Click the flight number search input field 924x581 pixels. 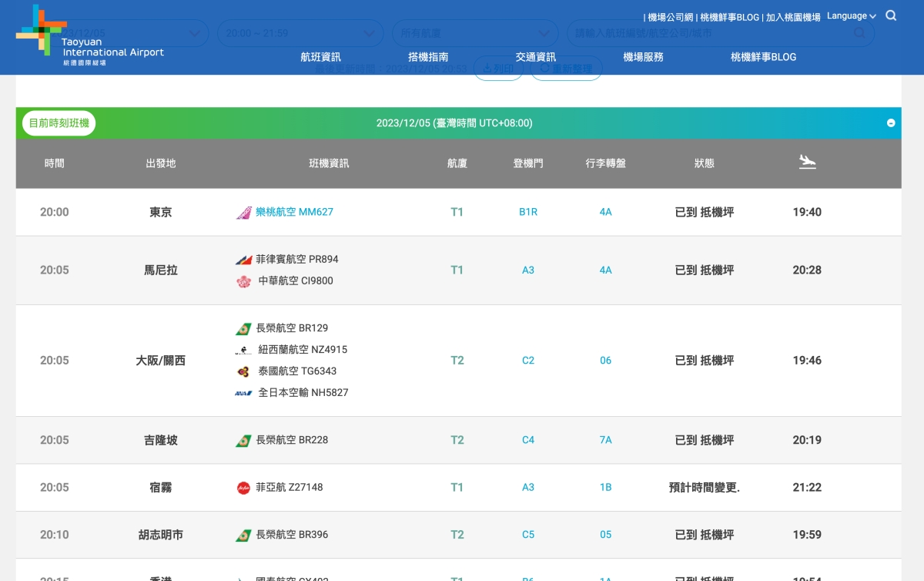click(708, 33)
